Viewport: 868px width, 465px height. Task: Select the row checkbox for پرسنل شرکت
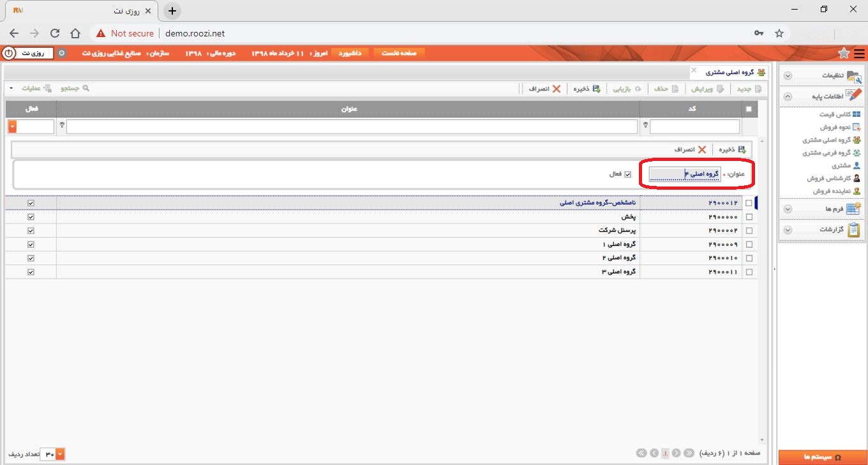(749, 231)
